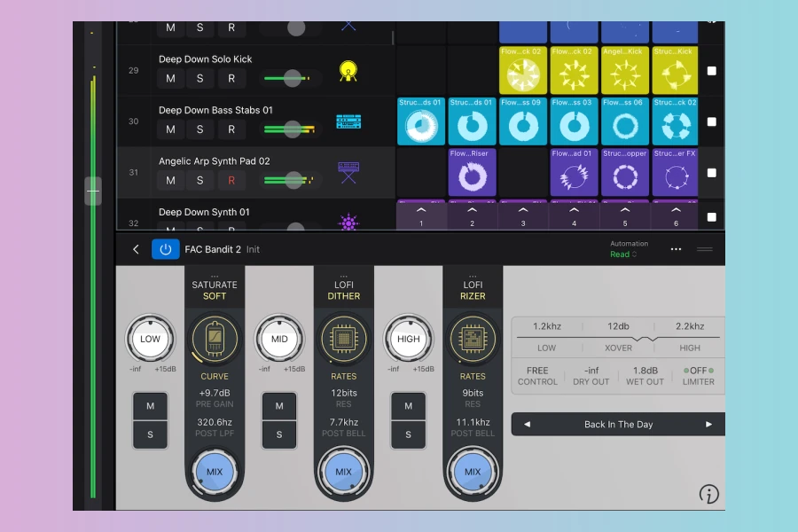
Task: Toggle the FAC Bandit 2 power button
Action: (x=165, y=249)
